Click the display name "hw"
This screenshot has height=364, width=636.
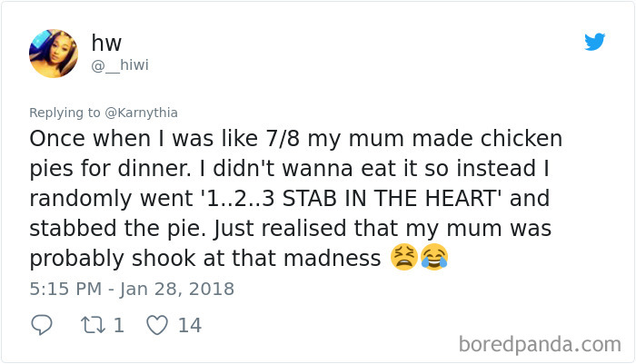(106, 43)
